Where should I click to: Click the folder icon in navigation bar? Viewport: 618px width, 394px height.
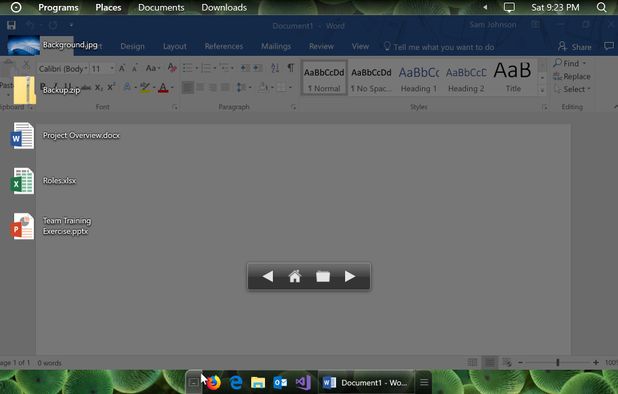[x=323, y=276]
